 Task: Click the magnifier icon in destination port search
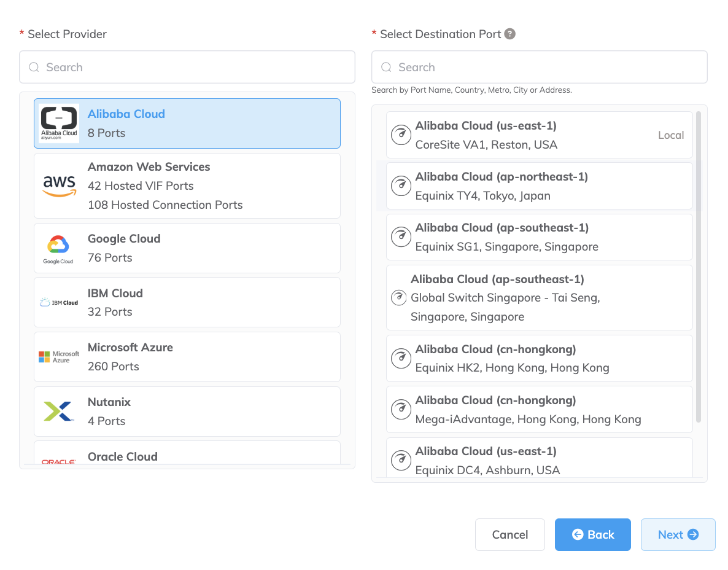[385, 67]
